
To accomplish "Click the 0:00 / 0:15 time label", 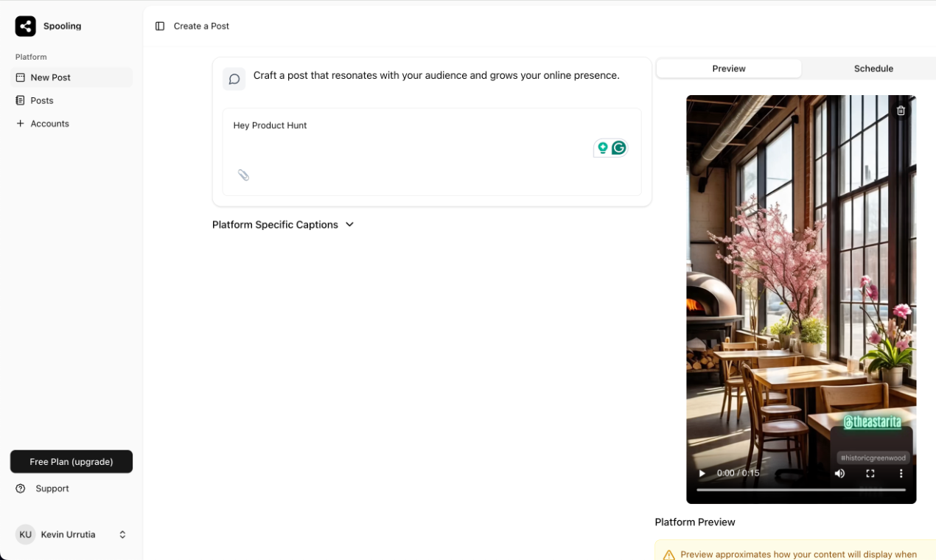I will pos(738,473).
